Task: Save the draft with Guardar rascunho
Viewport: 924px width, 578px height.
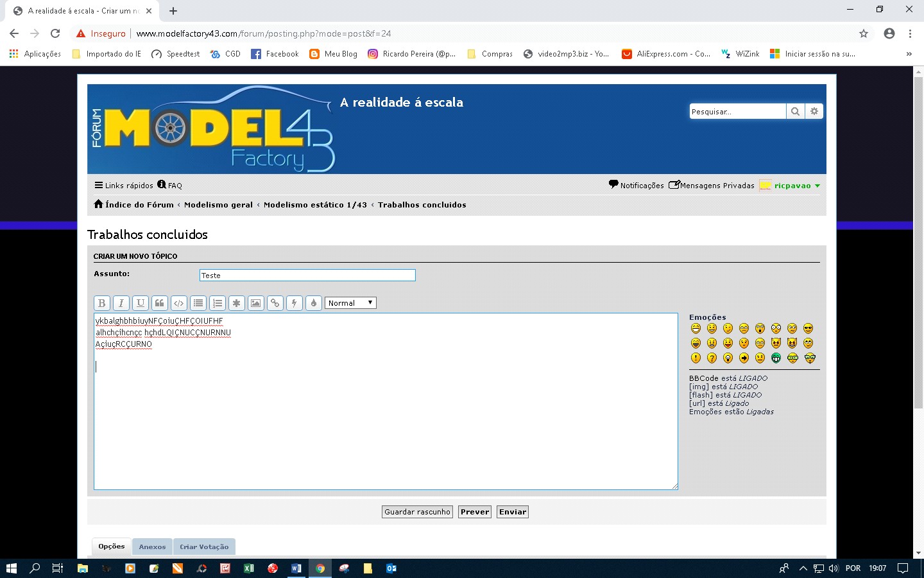Action: tap(417, 512)
